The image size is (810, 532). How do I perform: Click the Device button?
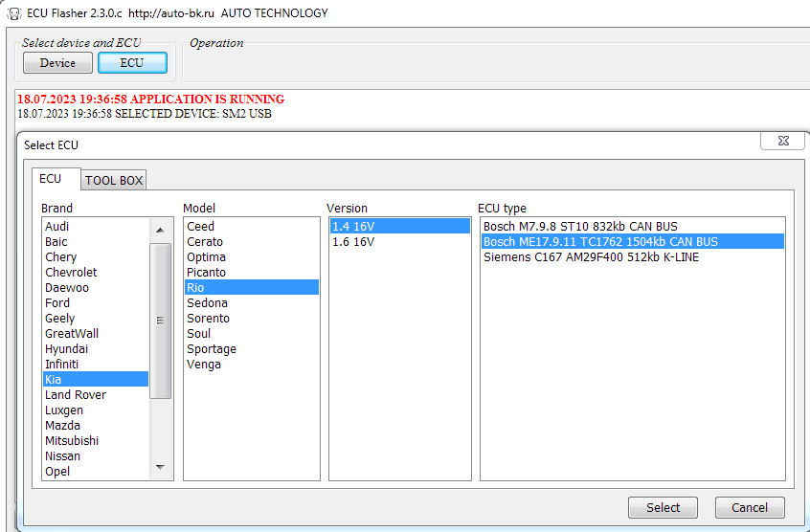(57, 63)
